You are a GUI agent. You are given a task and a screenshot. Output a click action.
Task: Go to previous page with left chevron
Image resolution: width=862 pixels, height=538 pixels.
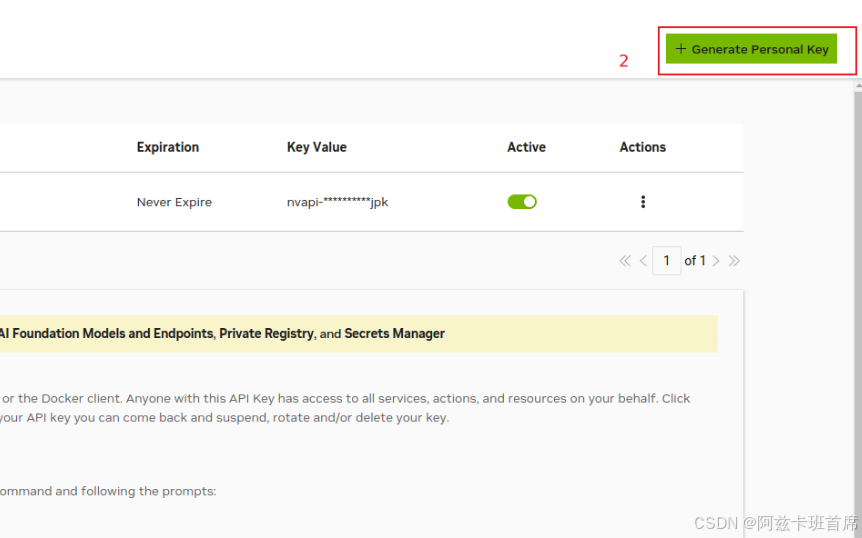click(x=643, y=261)
